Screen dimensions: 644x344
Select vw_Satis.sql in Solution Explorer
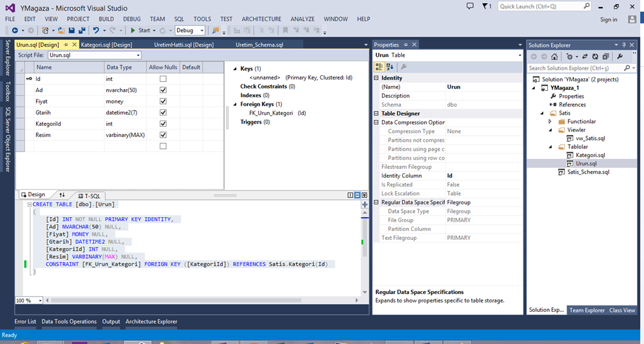[x=590, y=138]
